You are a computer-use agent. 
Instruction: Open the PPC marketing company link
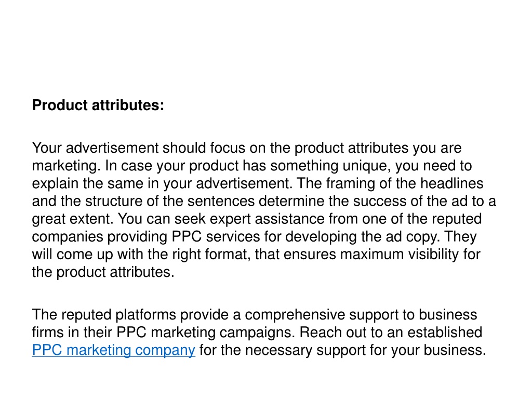coord(114,350)
